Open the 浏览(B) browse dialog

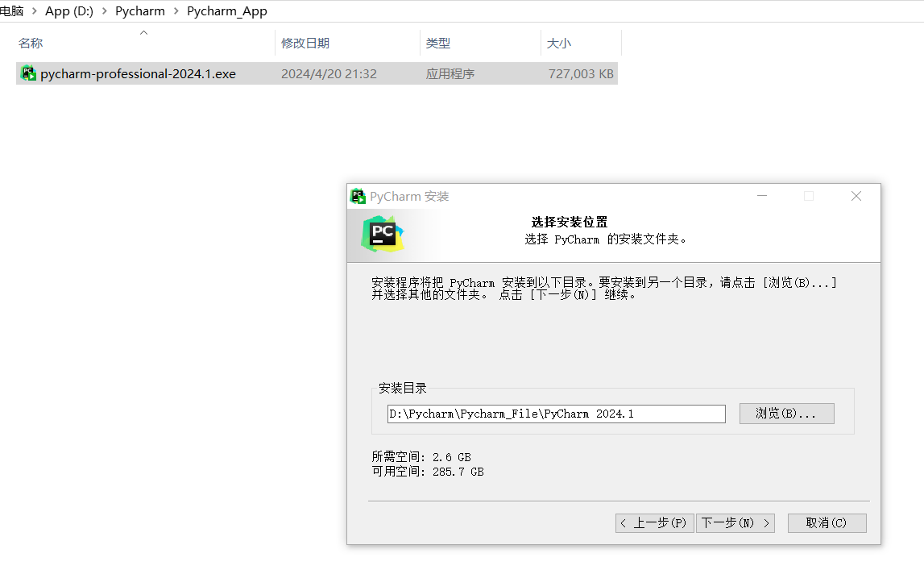[x=786, y=414]
